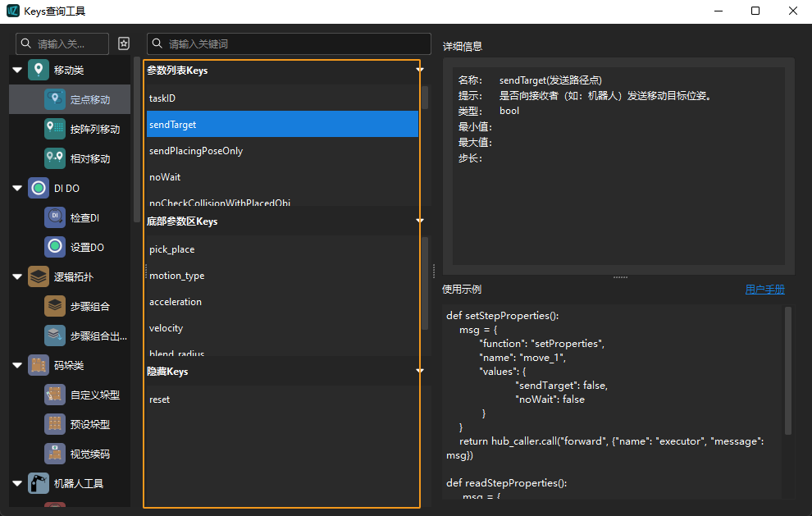Click the 视觉续码 icon
This screenshot has height=516, width=812.
pyautogui.click(x=55, y=454)
